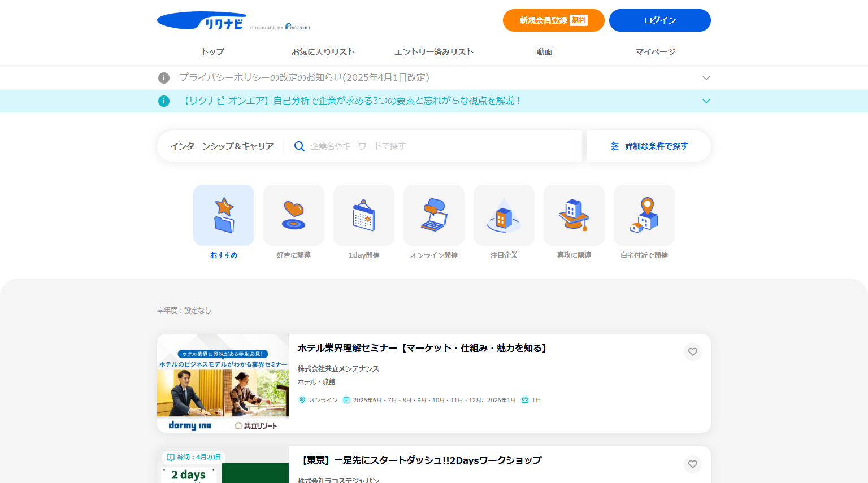Click the 注目企業 tab label

(504, 255)
